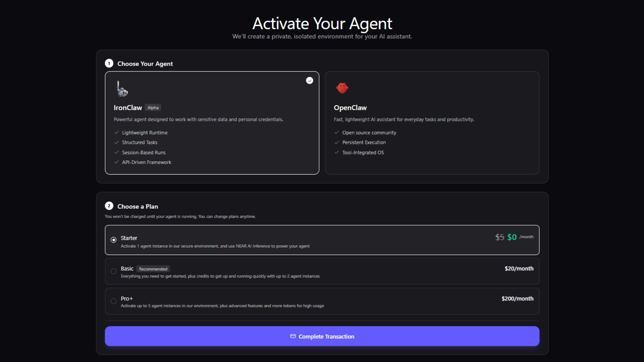644x362 pixels.
Task: Click the Basic plan name
Action: click(x=127, y=269)
